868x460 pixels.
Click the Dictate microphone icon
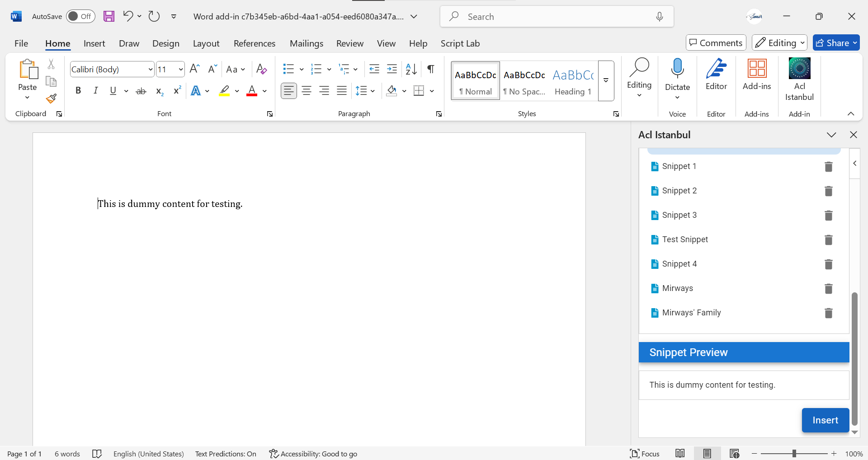[677, 69]
